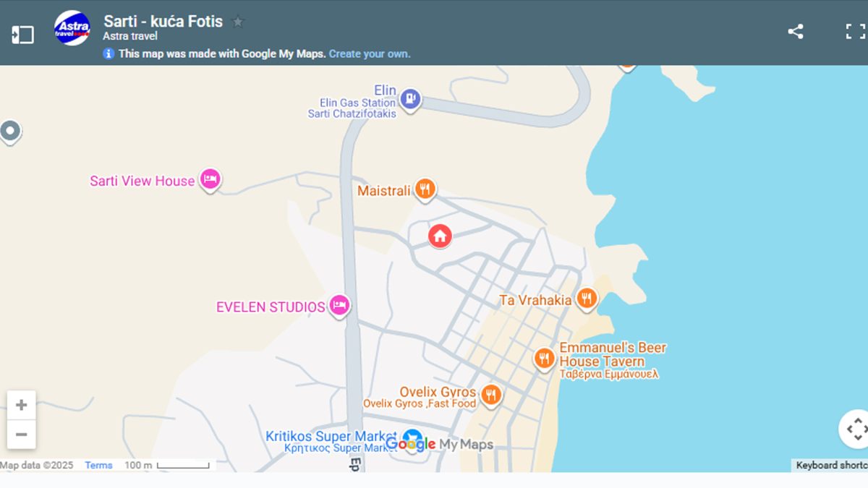The width and height of the screenshot is (868, 488).
Task: Select the Elin gas station marker
Action: 410,99
